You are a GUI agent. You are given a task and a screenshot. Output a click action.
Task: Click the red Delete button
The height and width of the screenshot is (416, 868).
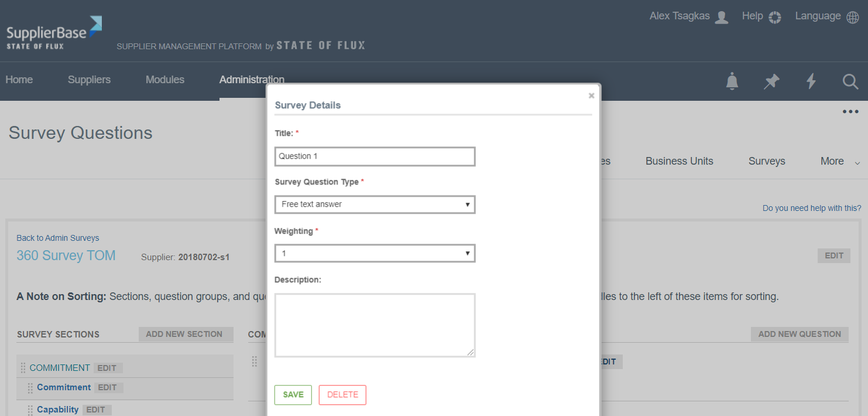click(342, 395)
